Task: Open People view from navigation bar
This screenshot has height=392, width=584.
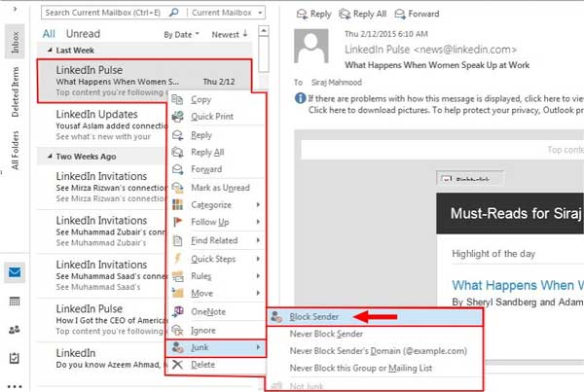Action: (x=15, y=330)
